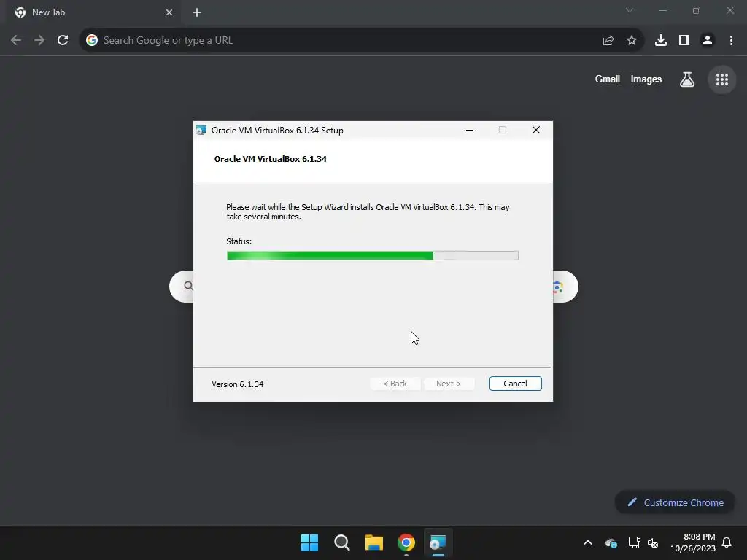Open notifications bell icon

(x=727, y=542)
